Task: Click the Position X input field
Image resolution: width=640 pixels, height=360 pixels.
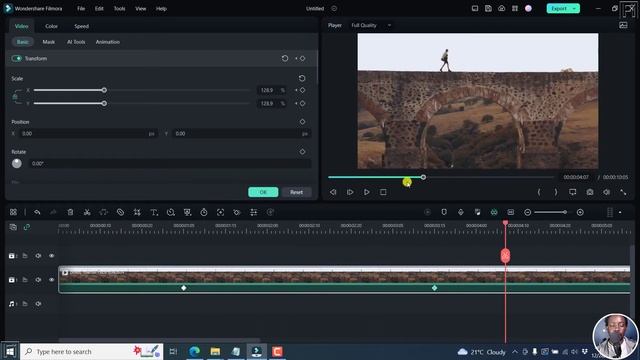Action: click(88, 133)
